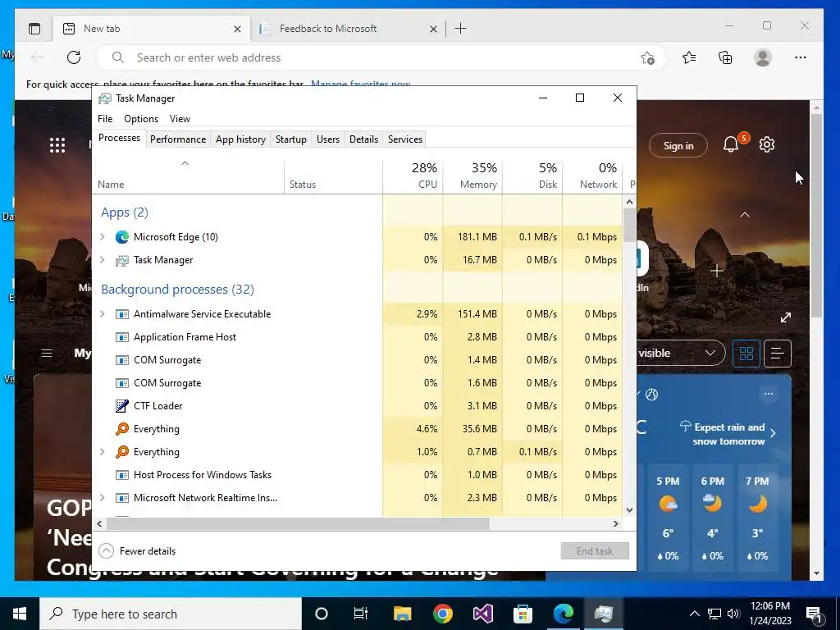Image resolution: width=840 pixels, height=630 pixels.
Task: Sort processes by Memory column
Action: [x=472, y=176]
